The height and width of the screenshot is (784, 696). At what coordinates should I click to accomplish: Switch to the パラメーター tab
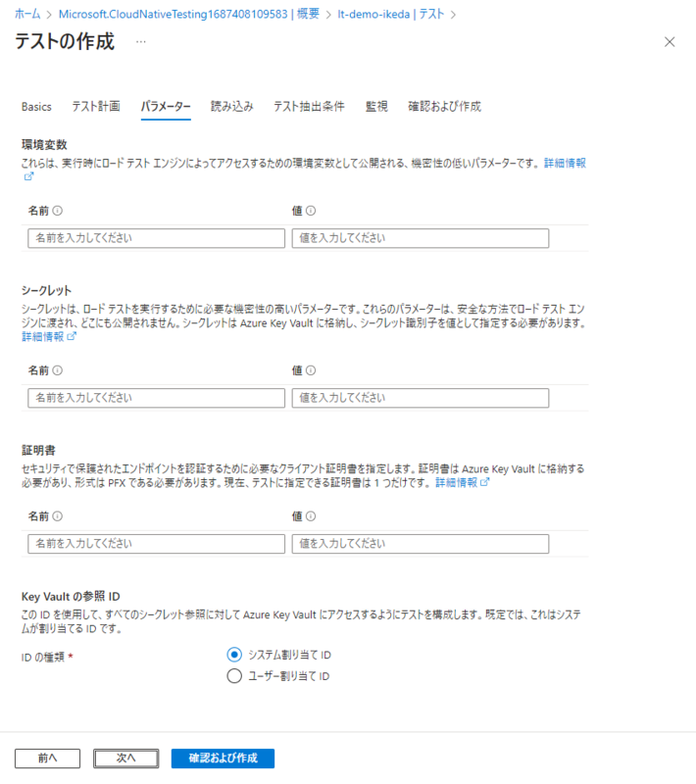pyautogui.click(x=166, y=107)
